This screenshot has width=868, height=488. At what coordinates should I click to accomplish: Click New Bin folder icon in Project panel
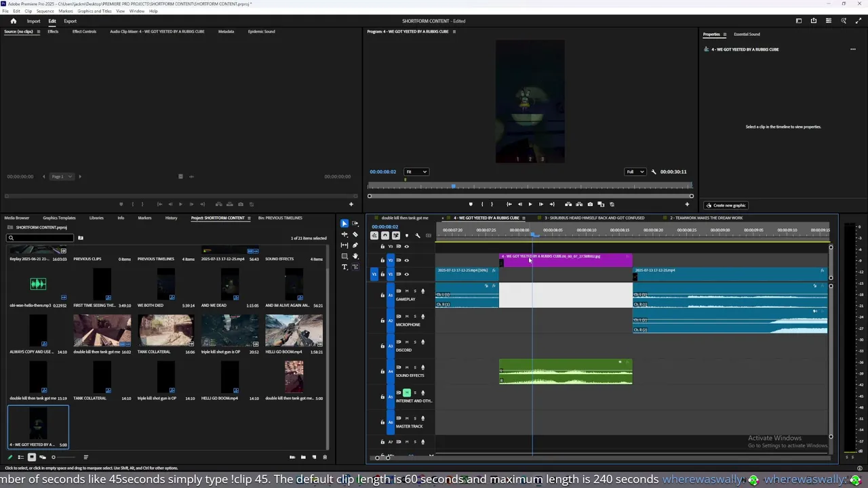click(x=303, y=457)
